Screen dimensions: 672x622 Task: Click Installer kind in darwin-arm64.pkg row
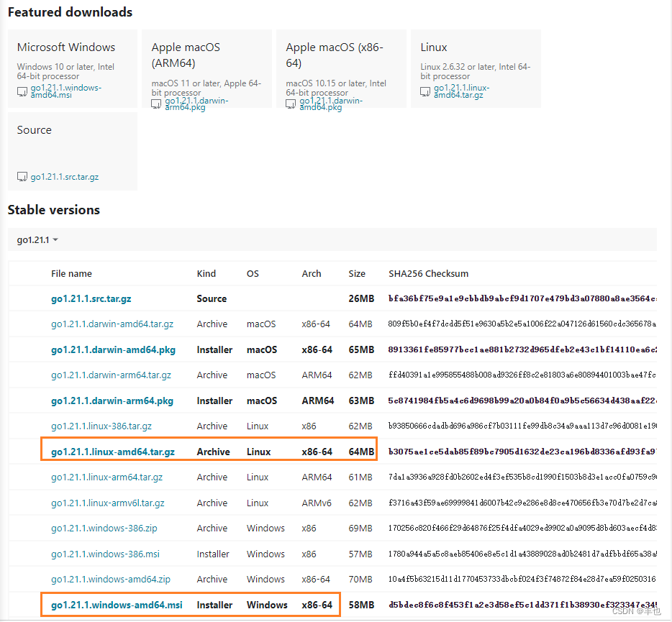coord(214,401)
